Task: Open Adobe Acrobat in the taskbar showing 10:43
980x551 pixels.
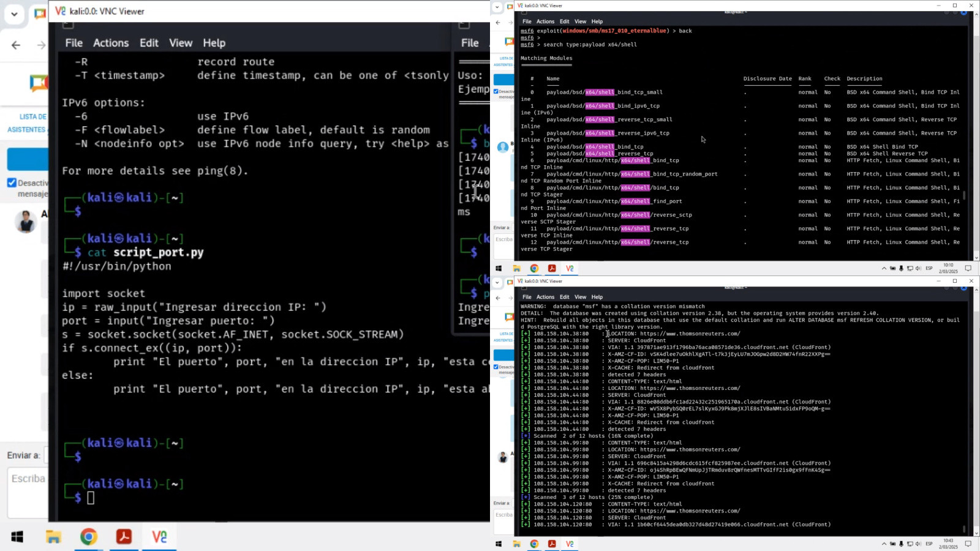Action: (x=552, y=544)
